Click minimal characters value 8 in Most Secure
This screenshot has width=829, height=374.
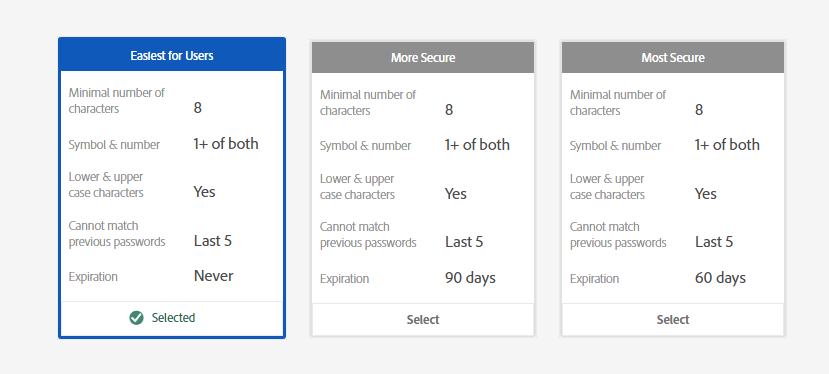click(699, 110)
